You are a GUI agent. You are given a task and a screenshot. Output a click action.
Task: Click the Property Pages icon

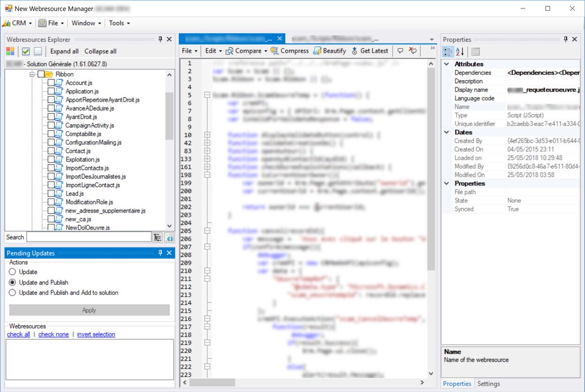[x=475, y=52]
